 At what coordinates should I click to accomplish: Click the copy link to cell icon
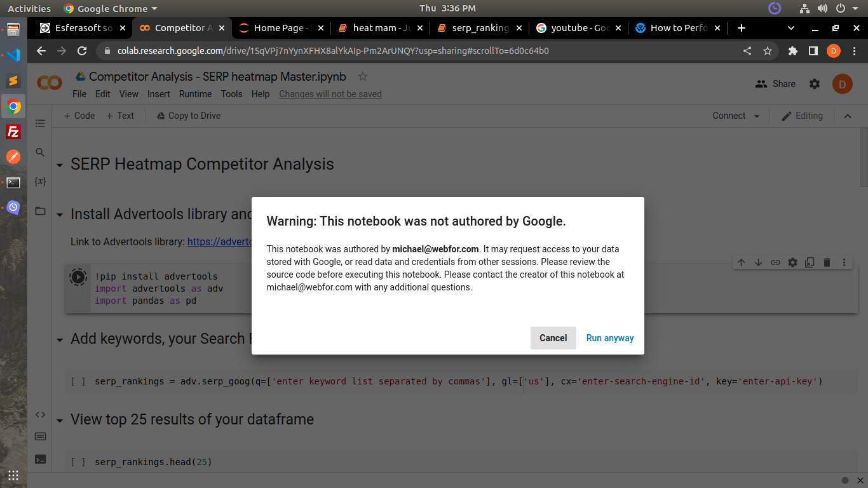tap(775, 262)
